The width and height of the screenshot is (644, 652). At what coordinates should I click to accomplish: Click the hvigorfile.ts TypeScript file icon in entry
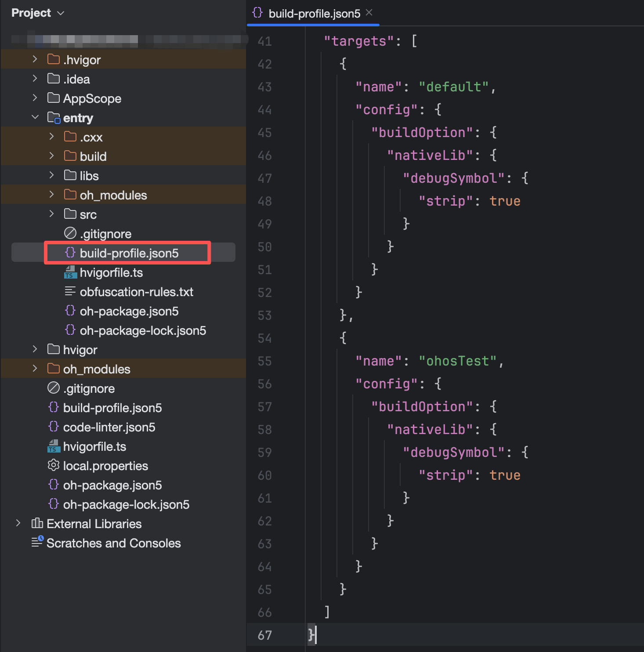click(x=70, y=272)
